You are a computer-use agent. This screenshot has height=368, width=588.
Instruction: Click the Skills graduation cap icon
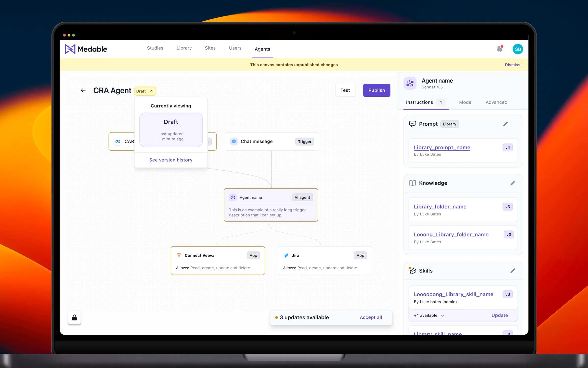coord(412,270)
